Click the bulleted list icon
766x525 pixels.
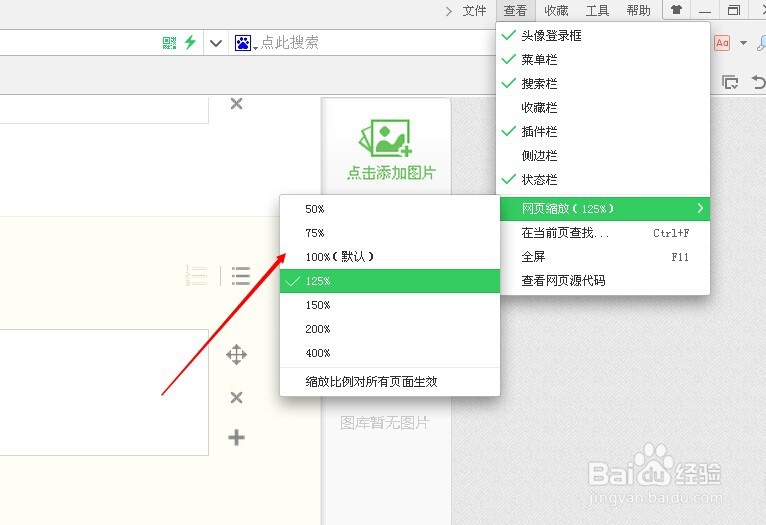pos(241,276)
